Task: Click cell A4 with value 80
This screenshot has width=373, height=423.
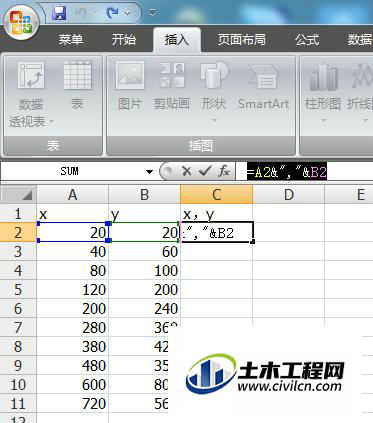Action: coord(72,270)
